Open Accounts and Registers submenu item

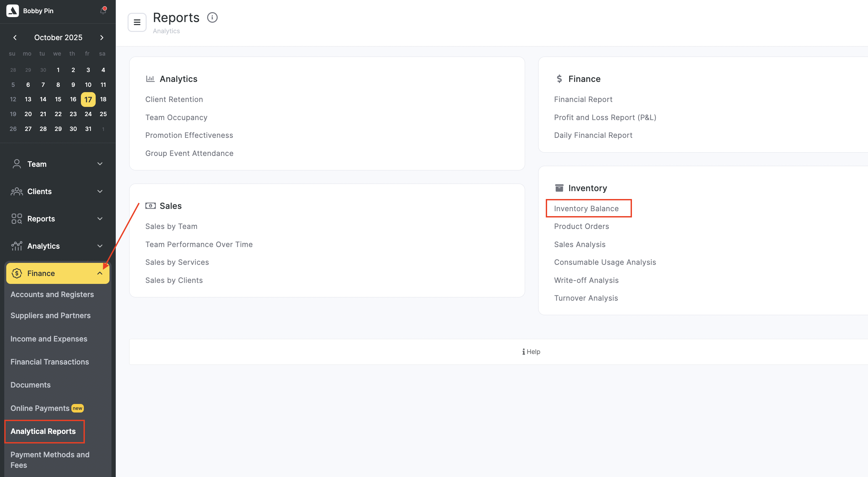(52, 294)
